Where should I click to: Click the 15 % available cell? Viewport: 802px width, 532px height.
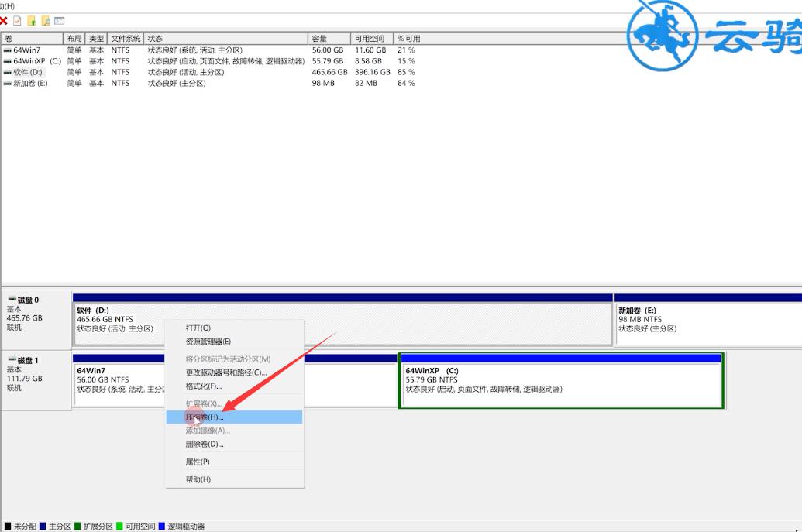click(x=406, y=61)
